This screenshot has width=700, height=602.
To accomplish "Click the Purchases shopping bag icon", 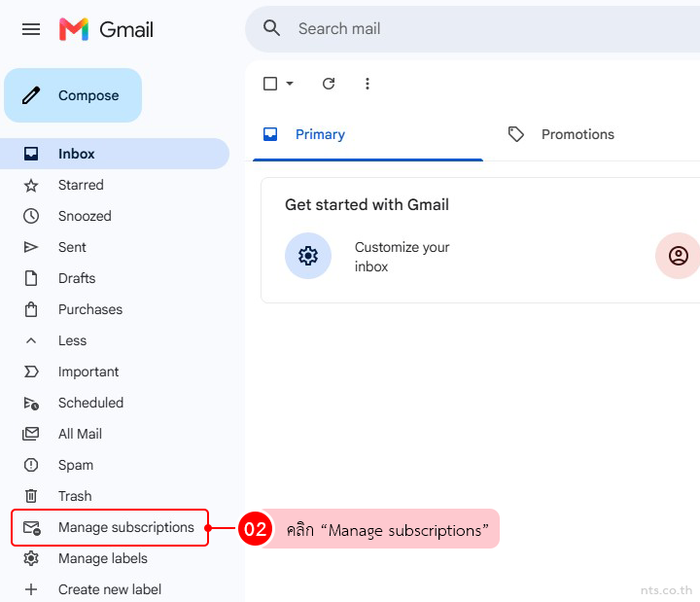I will click(31, 309).
